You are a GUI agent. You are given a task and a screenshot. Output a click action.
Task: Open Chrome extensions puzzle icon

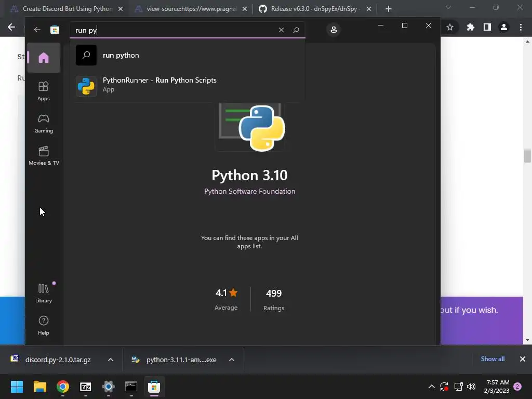470,27
